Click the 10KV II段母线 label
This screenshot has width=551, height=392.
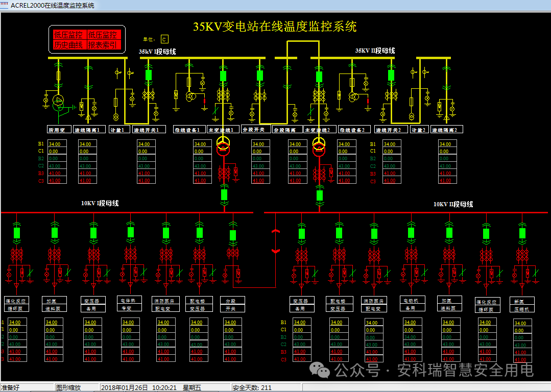coord(453,204)
